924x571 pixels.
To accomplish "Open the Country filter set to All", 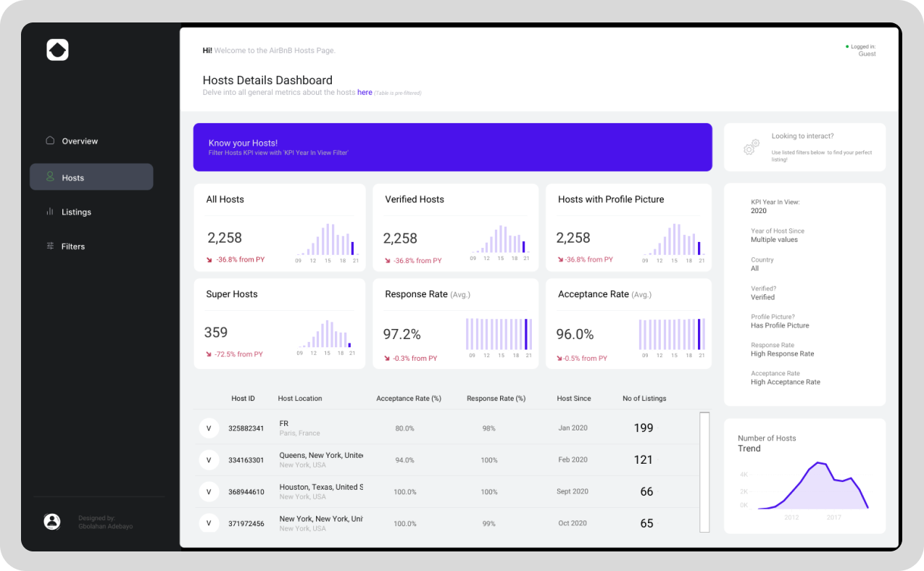I will (x=762, y=264).
